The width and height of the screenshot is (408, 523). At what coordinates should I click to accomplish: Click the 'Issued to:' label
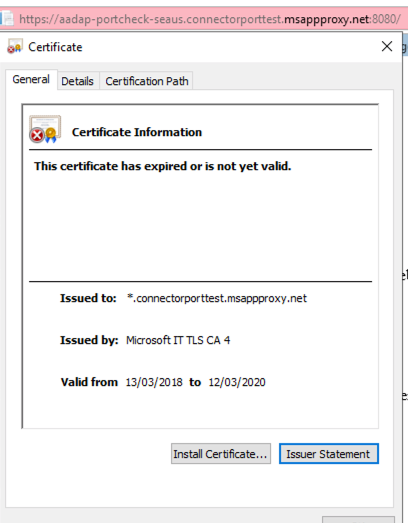88,298
